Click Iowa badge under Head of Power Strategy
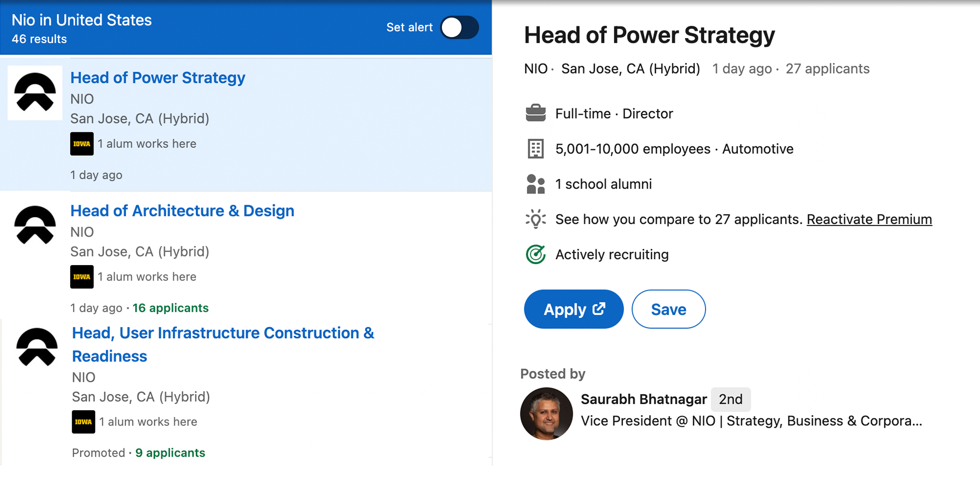 pyautogui.click(x=82, y=144)
